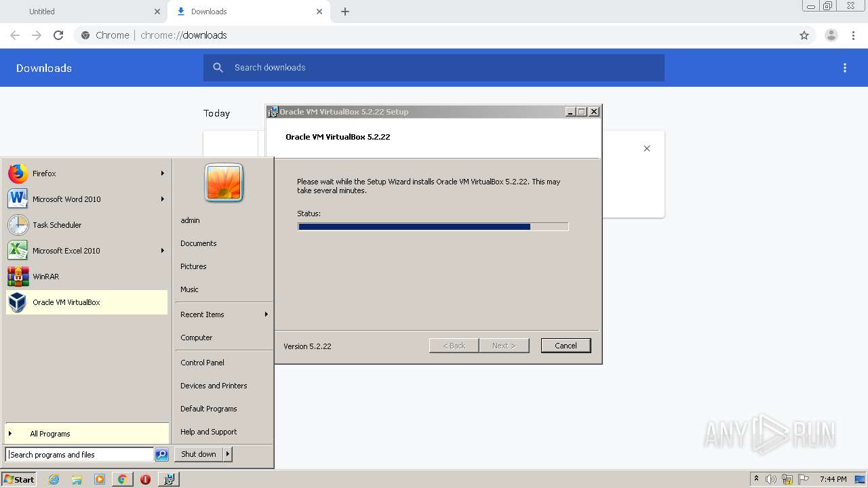Launch Oracle VM VirtualBox from Start menu
Screen dimensions: 868x488
86,302
